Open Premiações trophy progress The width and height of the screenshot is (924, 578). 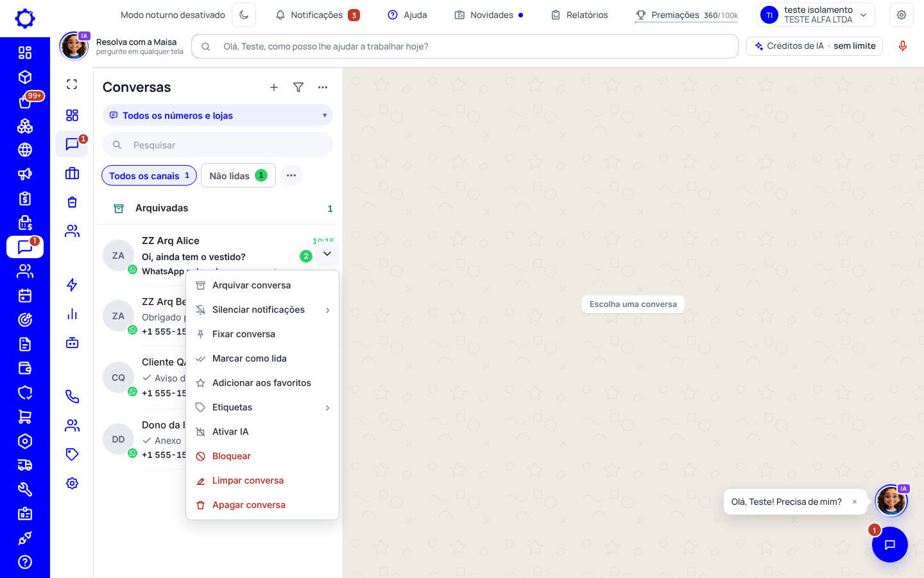tap(687, 15)
